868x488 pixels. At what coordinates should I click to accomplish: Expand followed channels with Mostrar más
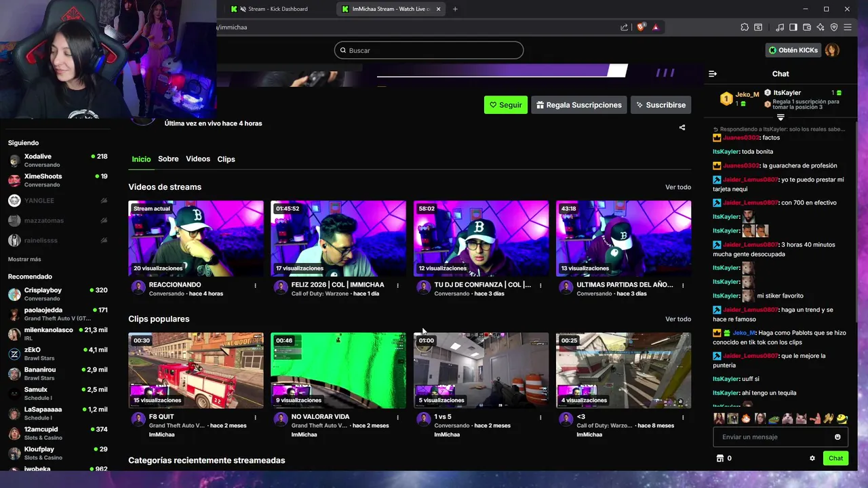tap(24, 260)
